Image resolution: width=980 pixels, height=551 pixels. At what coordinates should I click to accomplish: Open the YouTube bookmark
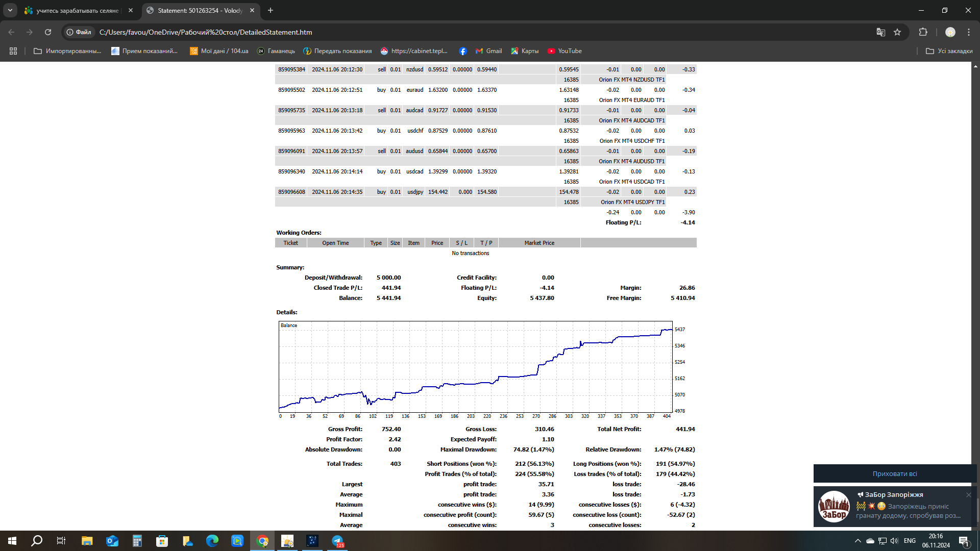pyautogui.click(x=565, y=51)
